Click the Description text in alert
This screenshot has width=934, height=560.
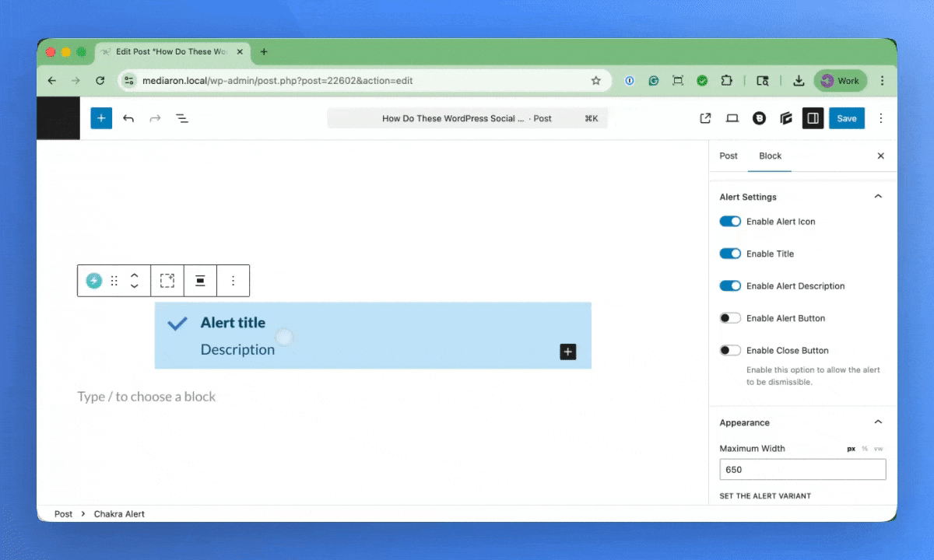pyautogui.click(x=237, y=350)
